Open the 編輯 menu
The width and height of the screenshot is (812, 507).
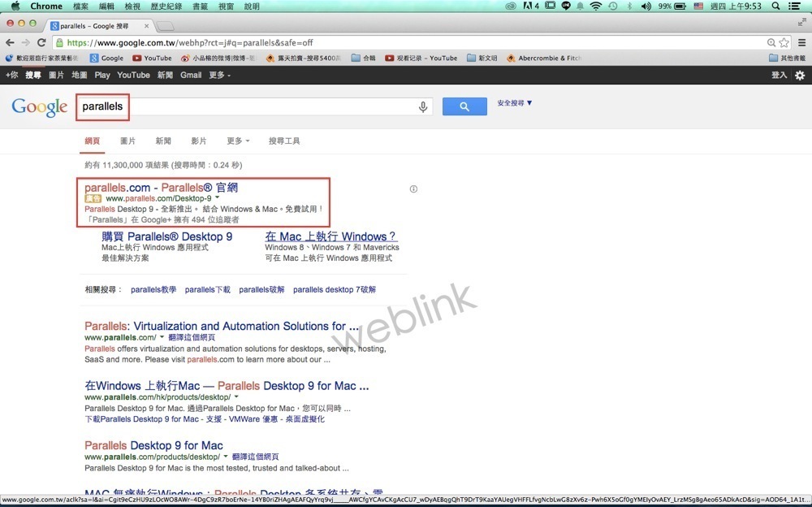point(106,6)
